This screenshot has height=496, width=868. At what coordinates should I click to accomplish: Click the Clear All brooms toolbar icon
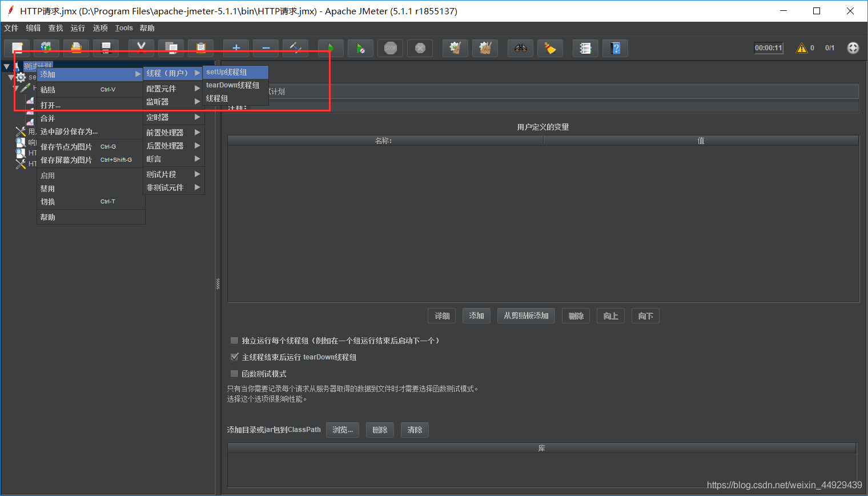(x=485, y=48)
